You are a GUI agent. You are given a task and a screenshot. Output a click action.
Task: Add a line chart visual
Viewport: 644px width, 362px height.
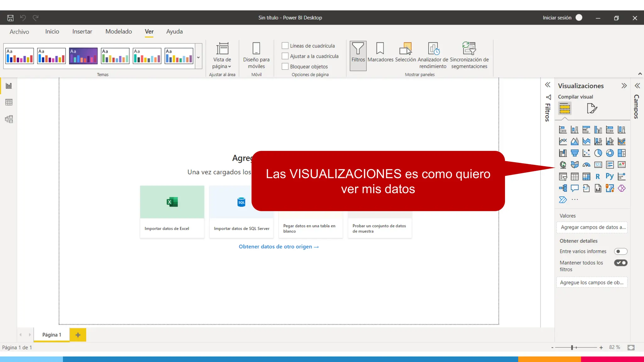(x=563, y=141)
